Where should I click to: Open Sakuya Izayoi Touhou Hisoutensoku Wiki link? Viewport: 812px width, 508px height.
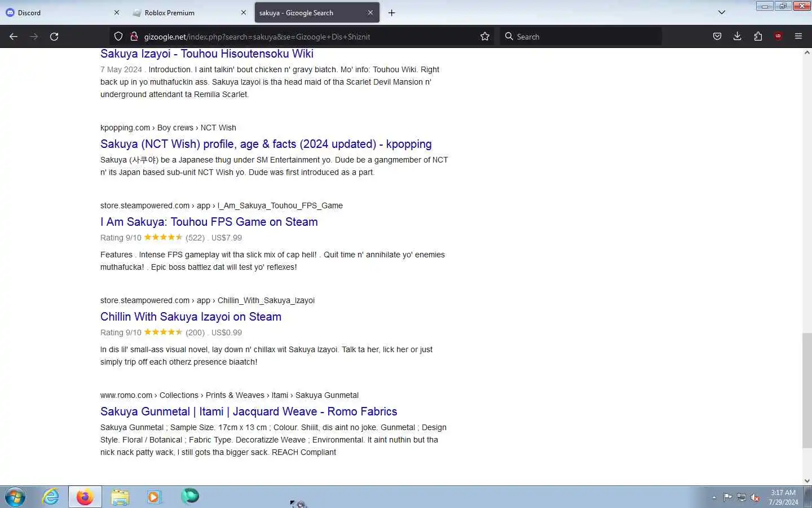click(207, 54)
